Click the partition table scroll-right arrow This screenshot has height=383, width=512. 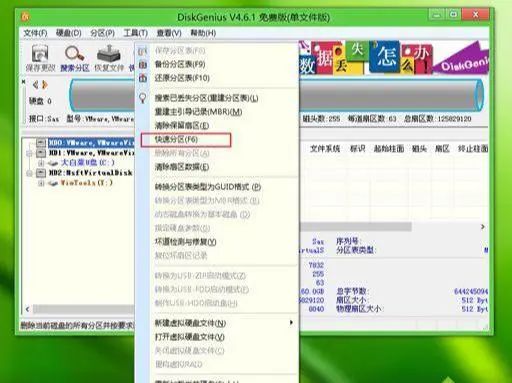482,227
